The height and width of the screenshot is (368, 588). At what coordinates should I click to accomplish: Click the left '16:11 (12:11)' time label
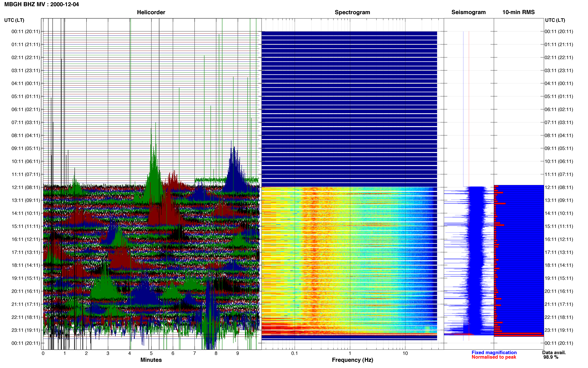coord(26,239)
